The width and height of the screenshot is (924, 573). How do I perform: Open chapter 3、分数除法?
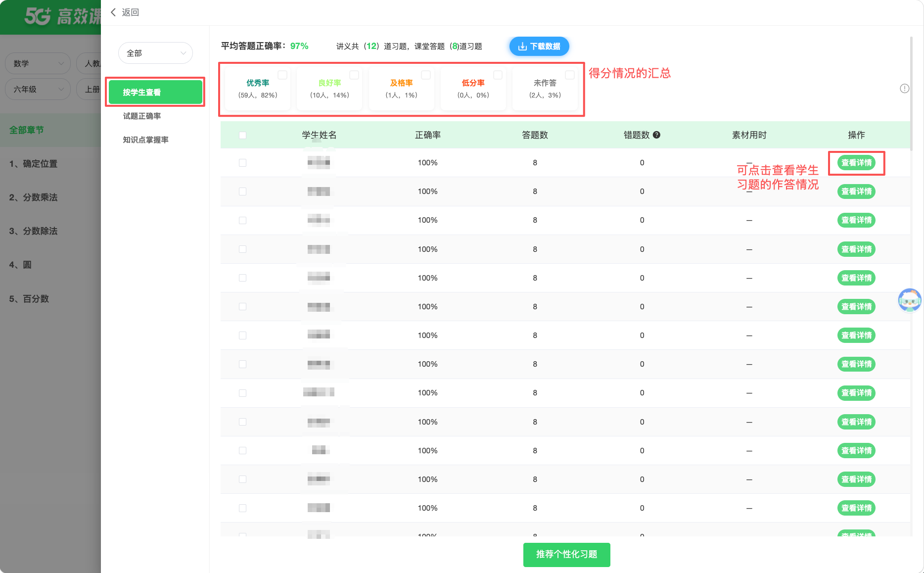[50, 231]
